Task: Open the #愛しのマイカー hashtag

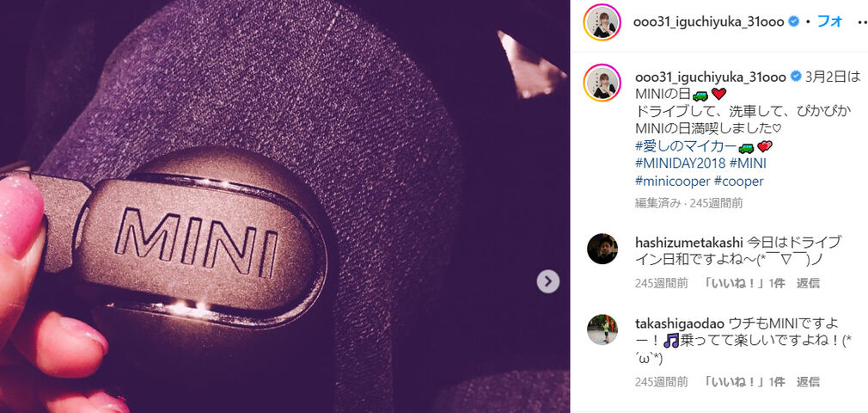Action: (x=687, y=147)
